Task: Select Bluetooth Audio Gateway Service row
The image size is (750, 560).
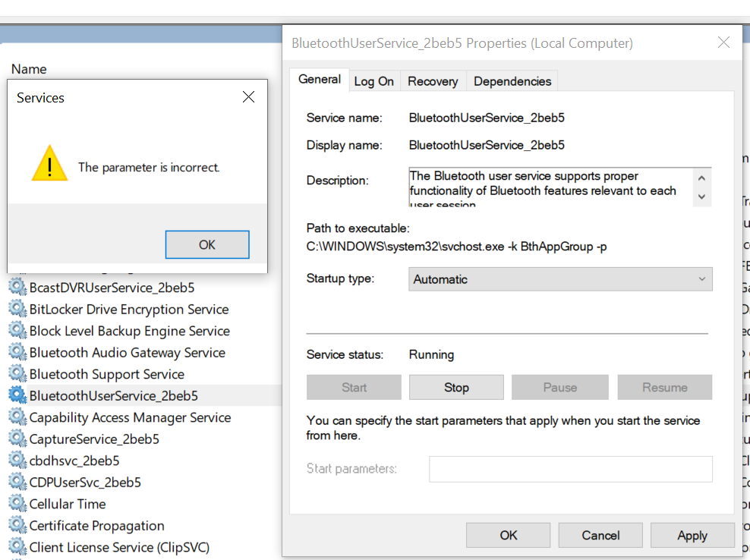Action: tap(128, 352)
